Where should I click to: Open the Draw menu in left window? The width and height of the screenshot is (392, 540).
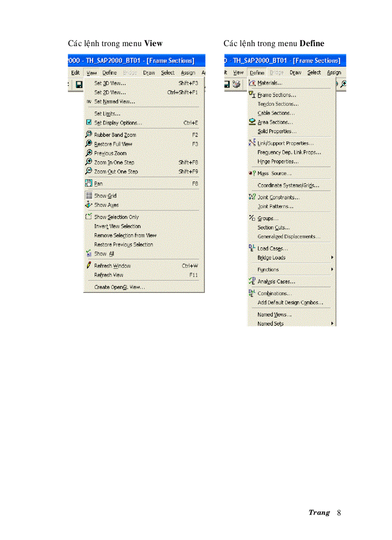149,73
